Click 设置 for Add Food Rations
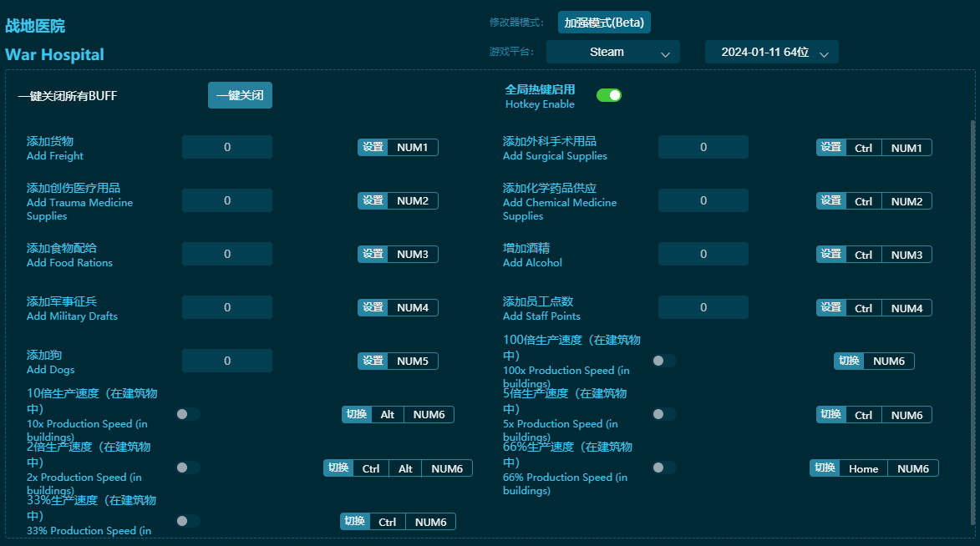Image resolution: width=980 pixels, height=546 pixels. tap(373, 254)
